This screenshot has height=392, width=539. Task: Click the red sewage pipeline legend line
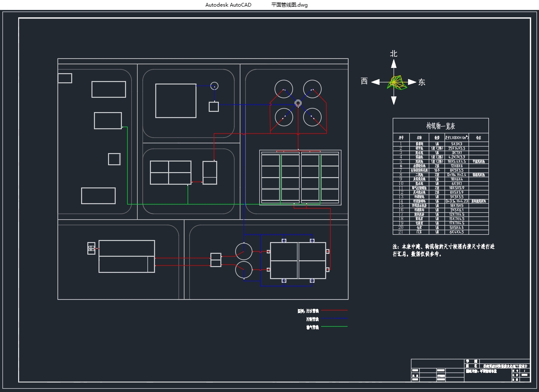coord(334,310)
